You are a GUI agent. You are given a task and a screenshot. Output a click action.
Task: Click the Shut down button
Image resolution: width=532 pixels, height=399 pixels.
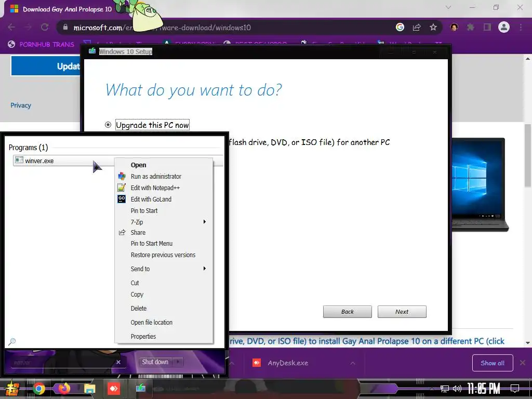coord(155,362)
